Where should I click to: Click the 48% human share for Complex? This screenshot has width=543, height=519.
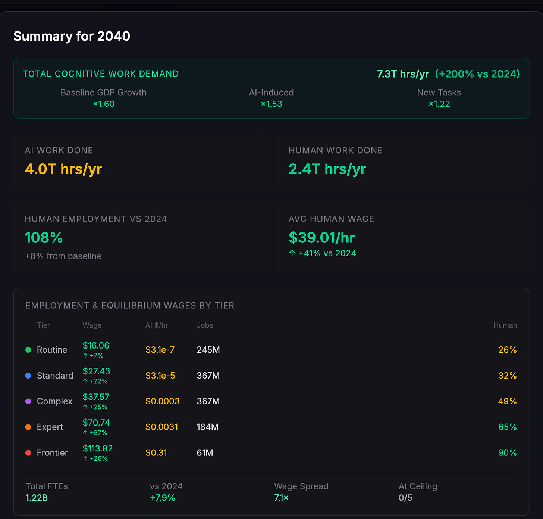coord(508,401)
